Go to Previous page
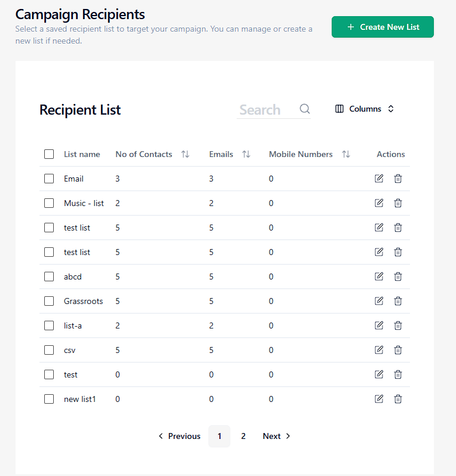Image resolution: width=456 pixels, height=476 pixels. [179, 436]
